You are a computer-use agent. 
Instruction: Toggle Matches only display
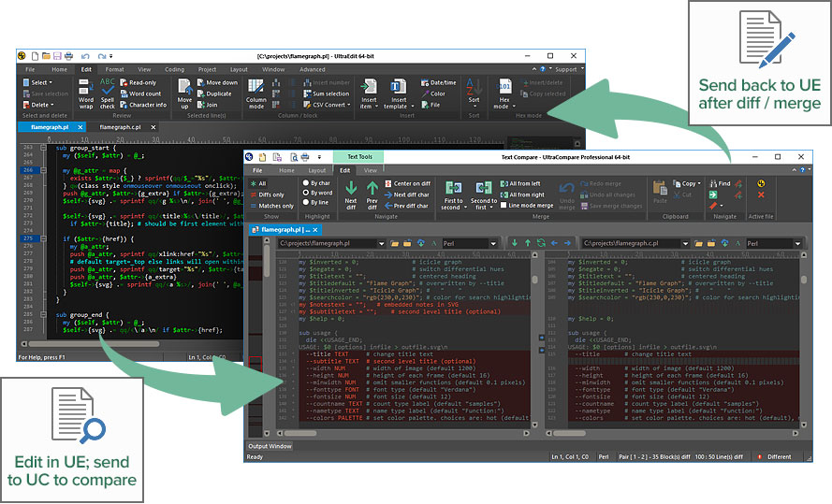click(x=272, y=206)
